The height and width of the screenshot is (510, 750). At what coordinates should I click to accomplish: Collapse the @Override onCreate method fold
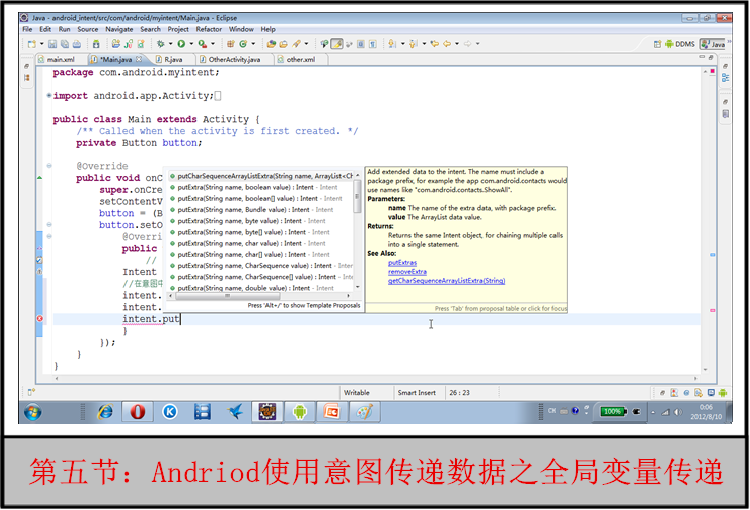[x=49, y=166]
